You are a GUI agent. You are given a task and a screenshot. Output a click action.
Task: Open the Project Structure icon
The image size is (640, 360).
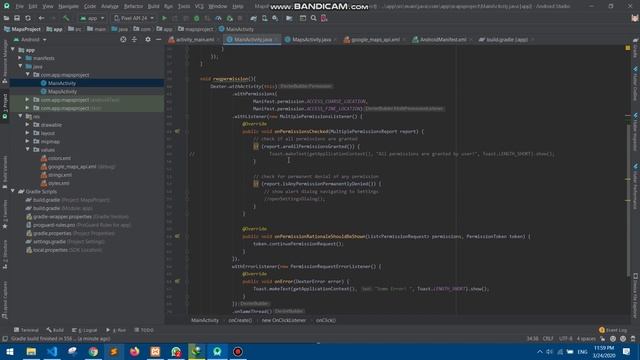[x=289, y=18]
